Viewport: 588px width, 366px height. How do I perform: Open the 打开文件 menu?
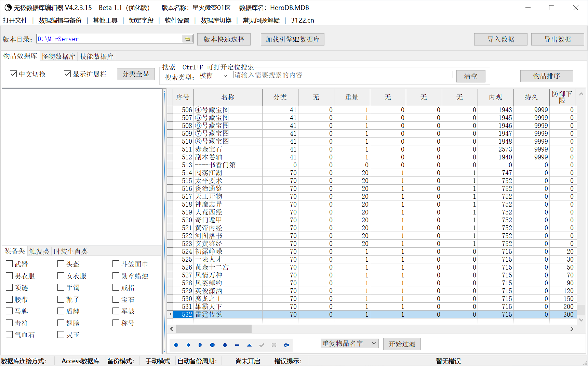coord(15,20)
